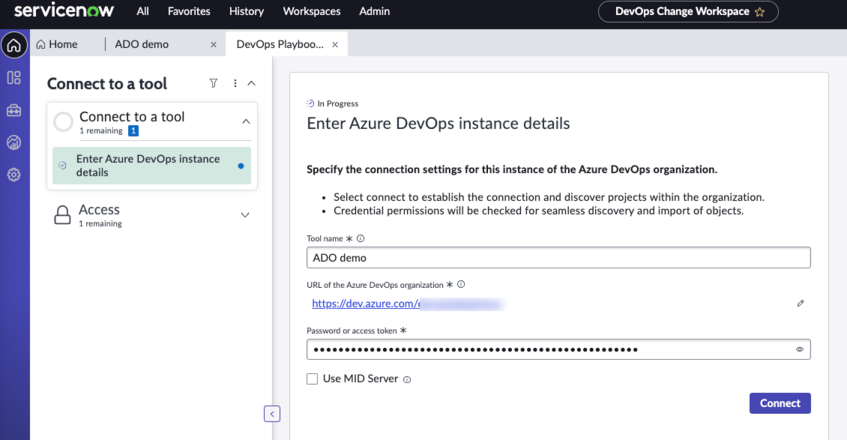
Task: Enable the Use MID Server checkbox
Action: 312,379
